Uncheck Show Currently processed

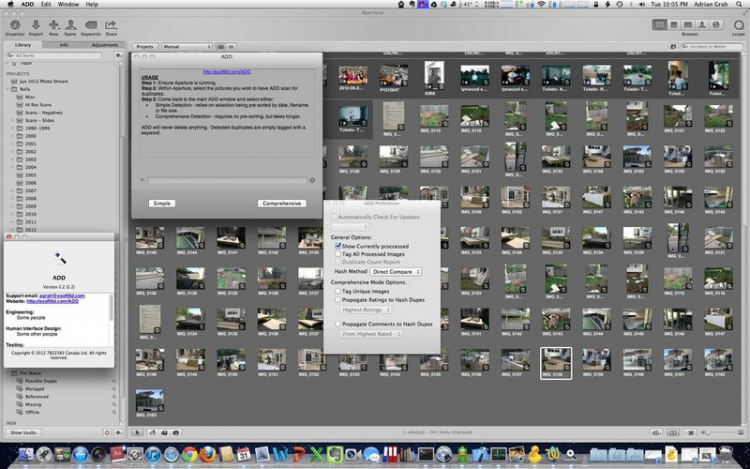coord(338,245)
